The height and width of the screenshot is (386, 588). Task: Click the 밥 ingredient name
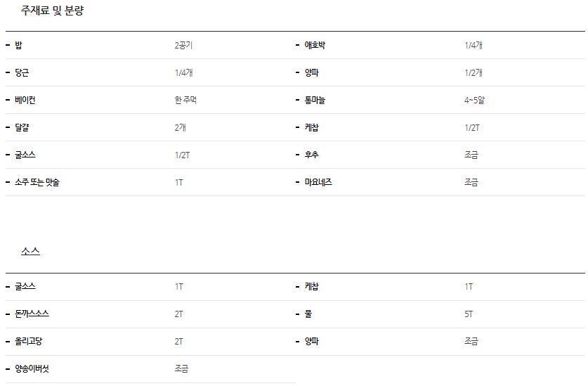(18, 45)
